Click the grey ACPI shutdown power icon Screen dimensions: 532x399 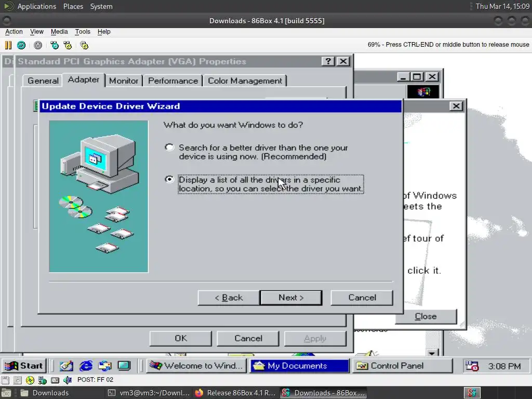[38, 45]
